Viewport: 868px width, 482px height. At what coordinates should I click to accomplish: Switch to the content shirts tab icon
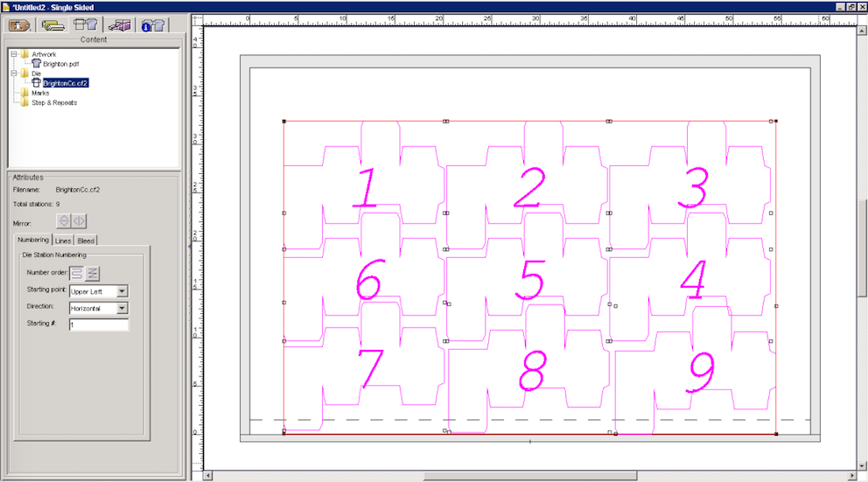point(85,25)
